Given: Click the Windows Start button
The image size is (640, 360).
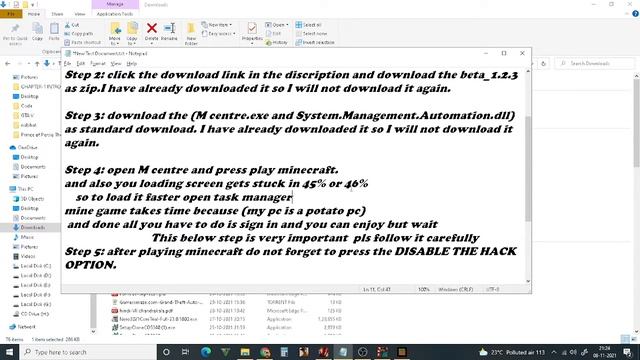Looking at the screenshot, I should [x=9, y=352].
